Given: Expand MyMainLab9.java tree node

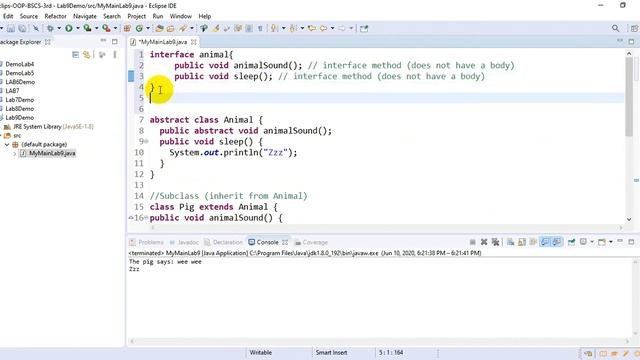Looking at the screenshot, I should 15,153.
